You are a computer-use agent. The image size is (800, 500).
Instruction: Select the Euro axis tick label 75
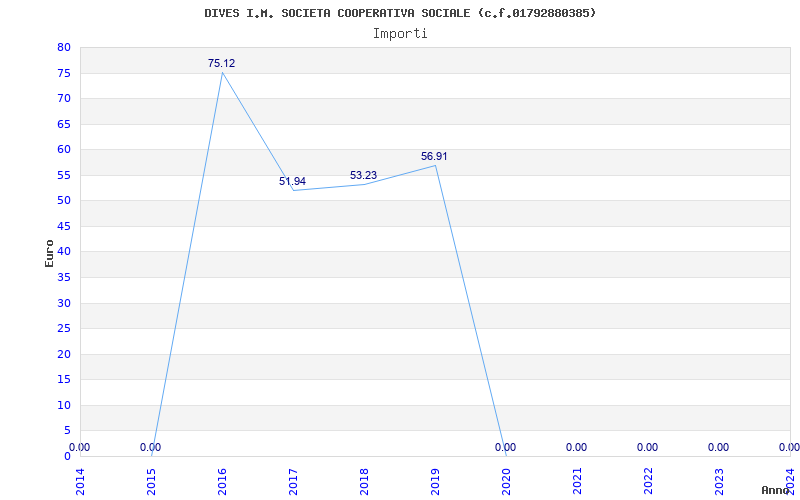[x=64, y=73]
